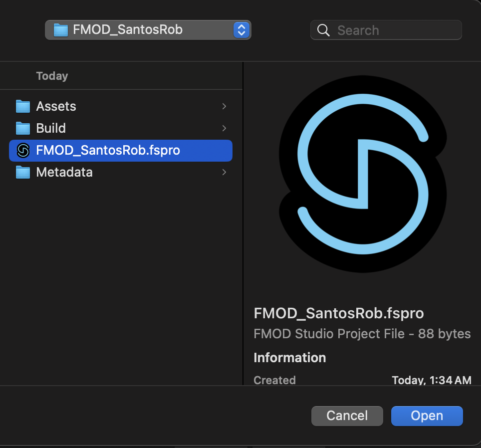Click the Metadata folder icon
This screenshot has width=481, height=448.
(23, 172)
